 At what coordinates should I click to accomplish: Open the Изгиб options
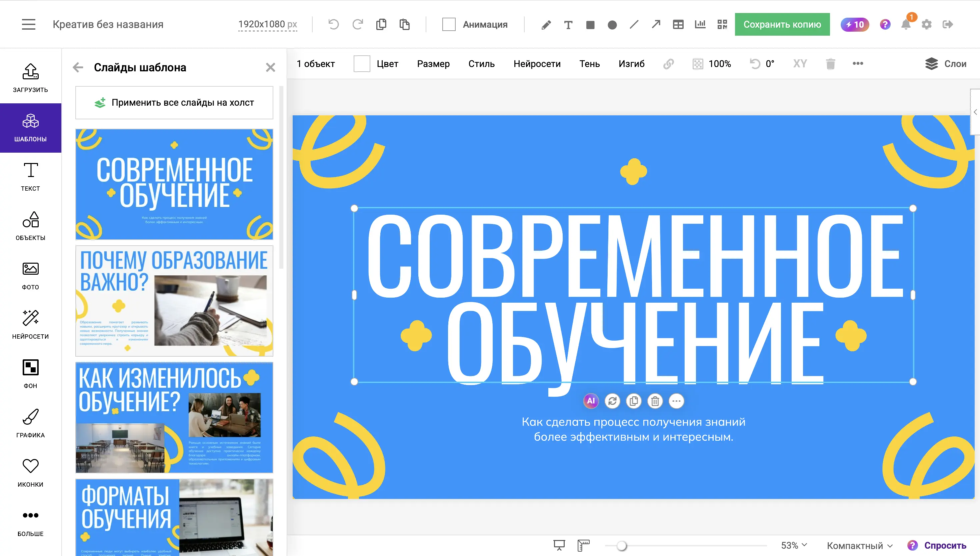(631, 64)
